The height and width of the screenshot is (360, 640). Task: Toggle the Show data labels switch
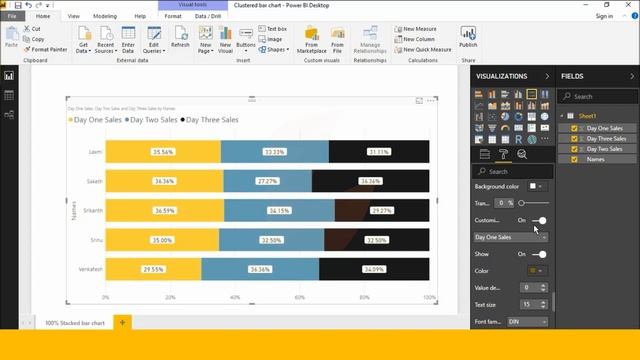coord(539,254)
